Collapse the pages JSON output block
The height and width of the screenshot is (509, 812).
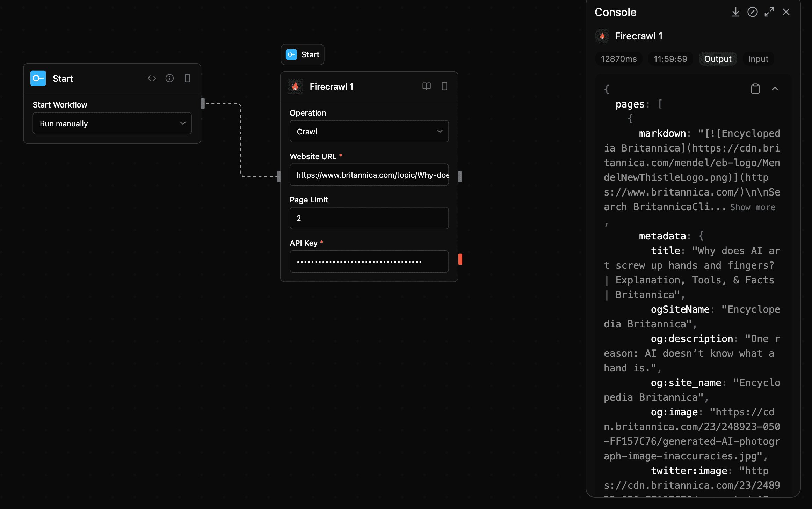[x=775, y=89]
